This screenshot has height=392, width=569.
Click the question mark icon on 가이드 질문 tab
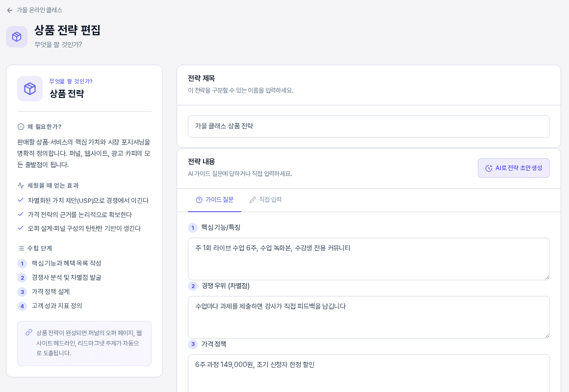click(x=199, y=200)
